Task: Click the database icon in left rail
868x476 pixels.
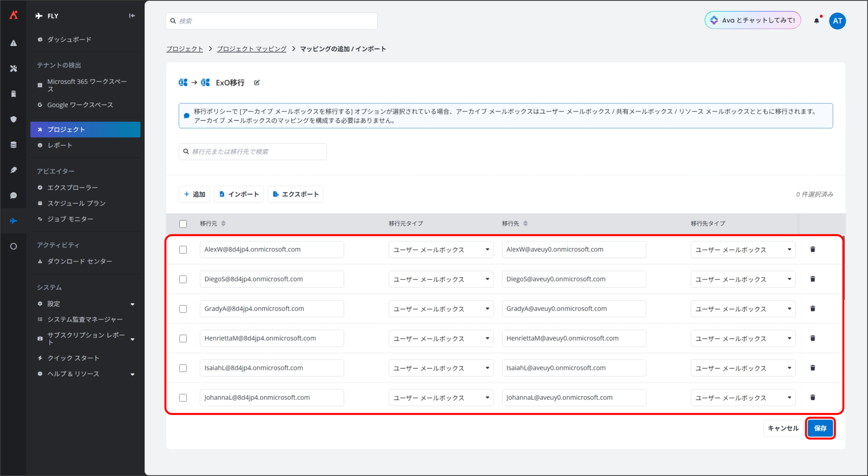Action: [14, 145]
